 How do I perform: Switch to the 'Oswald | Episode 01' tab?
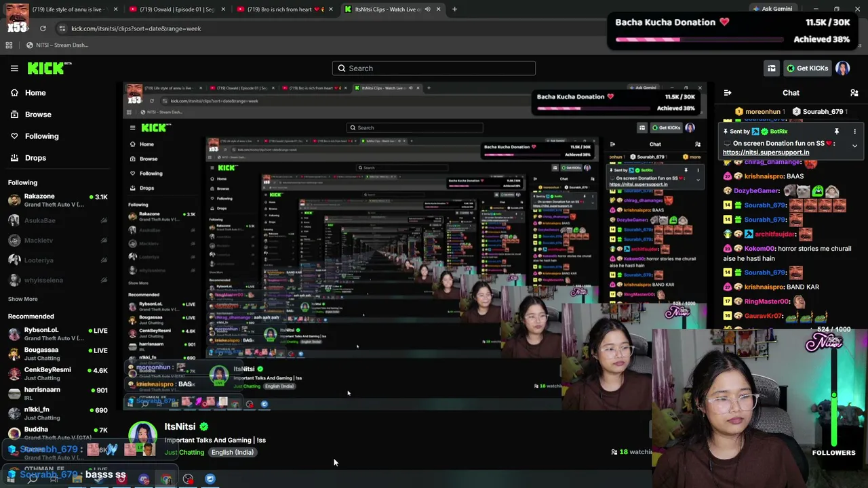(x=177, y=9)
